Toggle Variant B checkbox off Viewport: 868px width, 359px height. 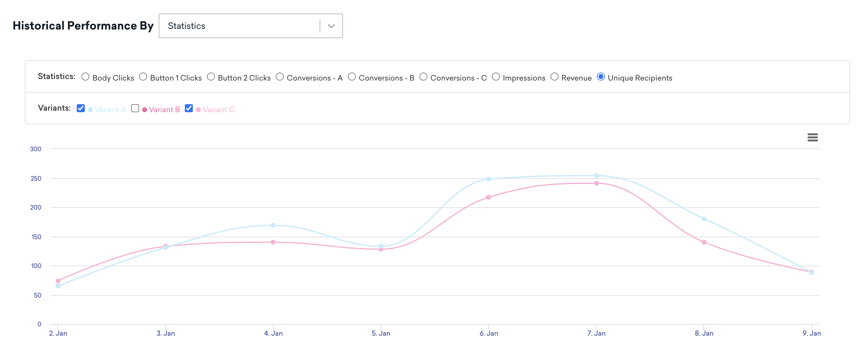pos(135,108)
